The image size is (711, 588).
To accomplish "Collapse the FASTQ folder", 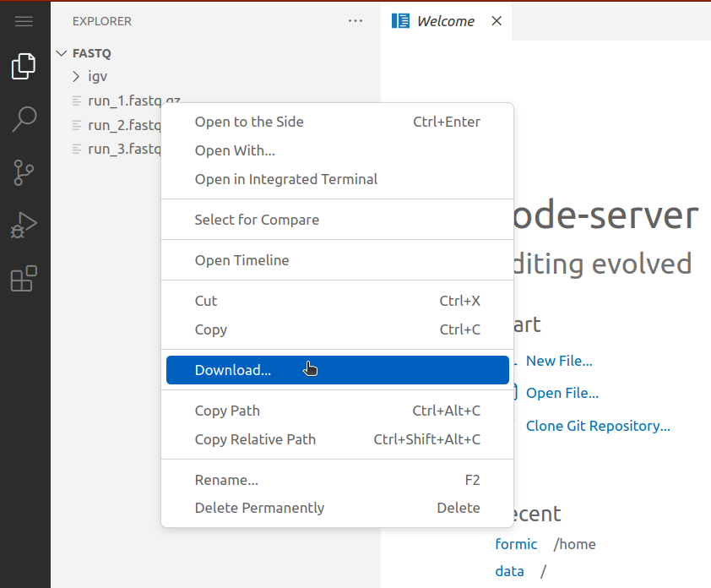I will [x=61, y=52].
